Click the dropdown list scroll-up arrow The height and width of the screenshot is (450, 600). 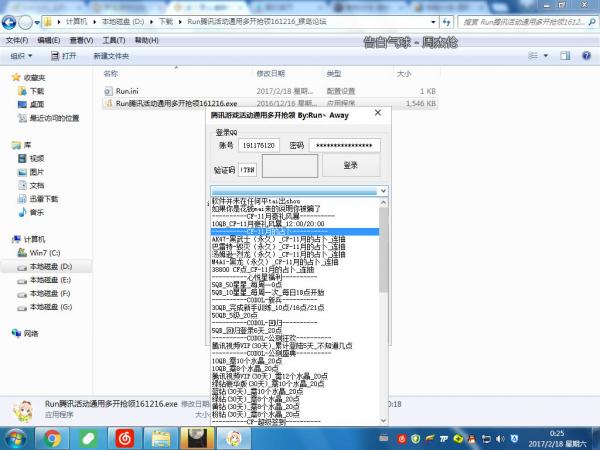(384, 202)
